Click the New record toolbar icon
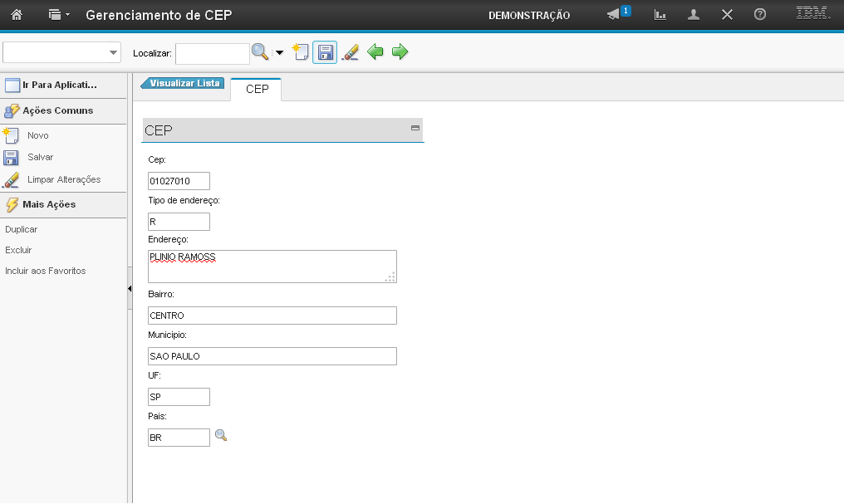Image resolution: width=844 pixels, height=504 pixels. (x=301, y=52)
